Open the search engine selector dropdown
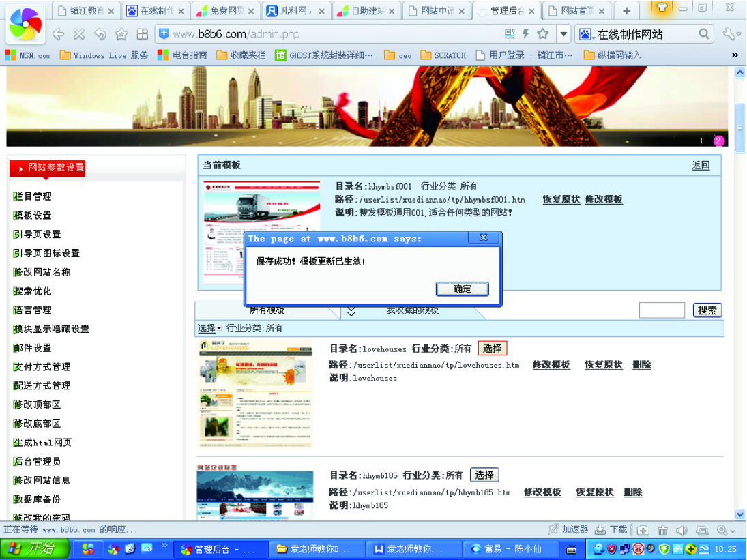The height and width of the screenshot is (560, 747). [x=586, y=34]
